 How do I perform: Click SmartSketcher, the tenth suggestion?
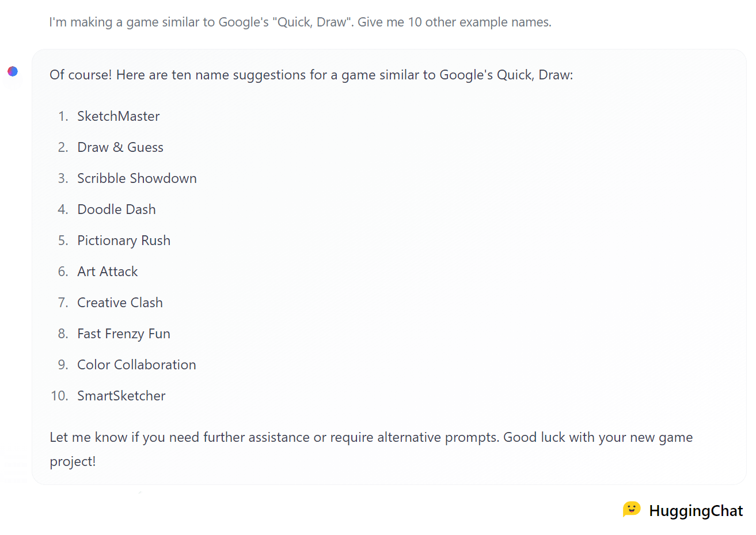[x=121, y=396]
